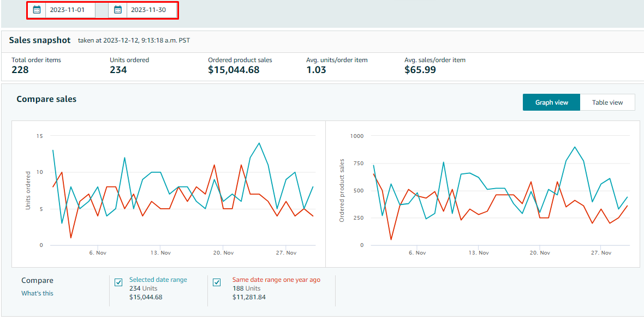Screen dimensions: 644x320
Task: Click the Same date range one year ago label
Action: tap(276, 280)
